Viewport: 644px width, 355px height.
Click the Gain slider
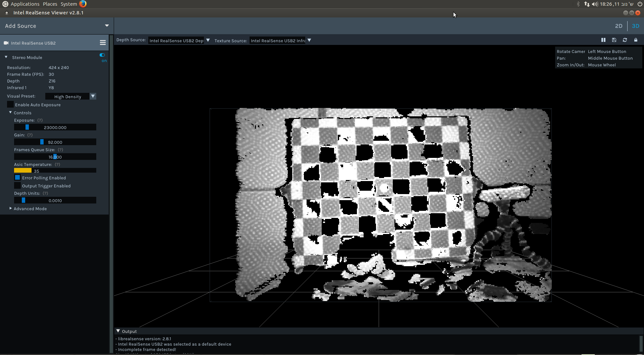point(55,142)
